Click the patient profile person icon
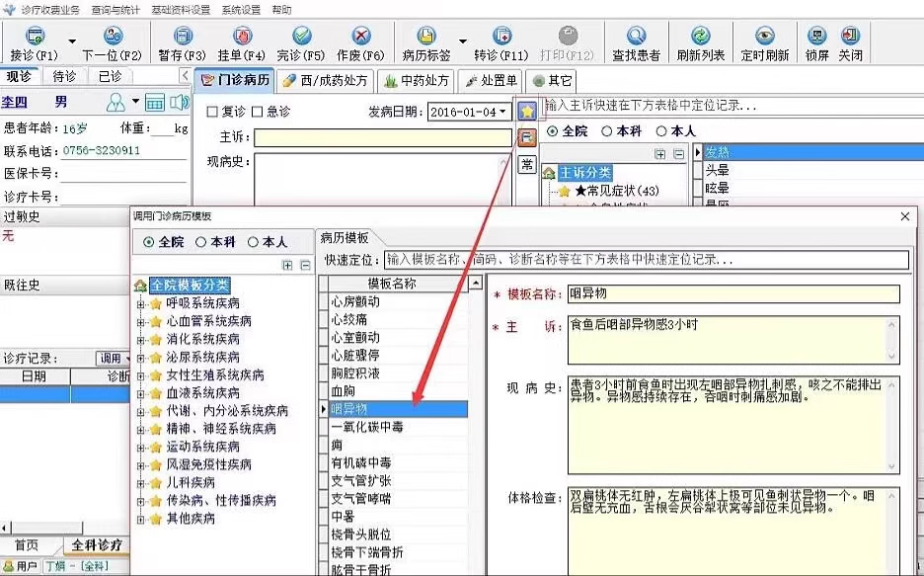Image resolution: width=924 pixels, height=576 pixels. coord(116,103)
